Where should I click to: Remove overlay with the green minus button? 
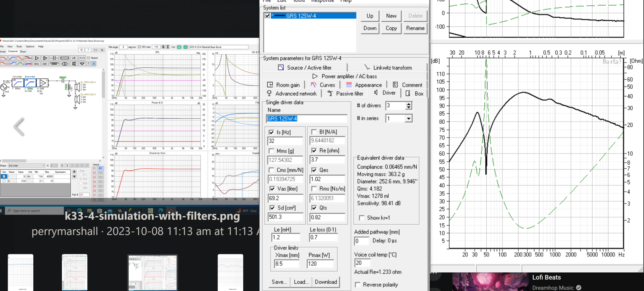tap(186, 47)
